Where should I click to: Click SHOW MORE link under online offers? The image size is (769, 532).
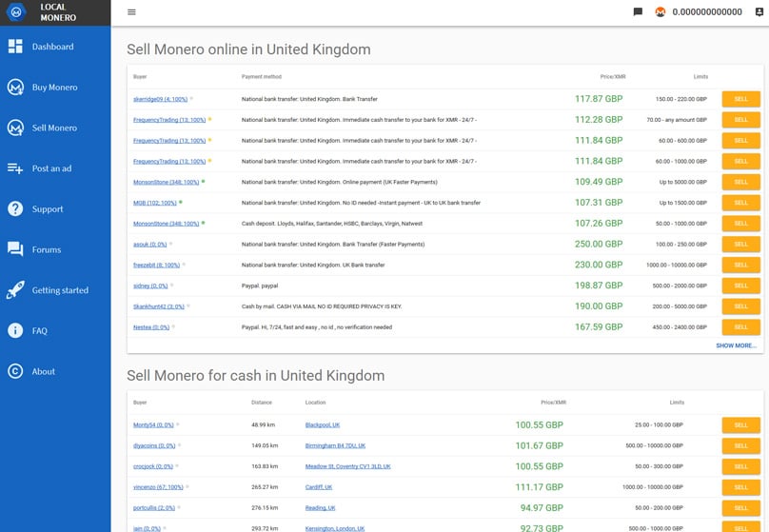tap(736, 345)
